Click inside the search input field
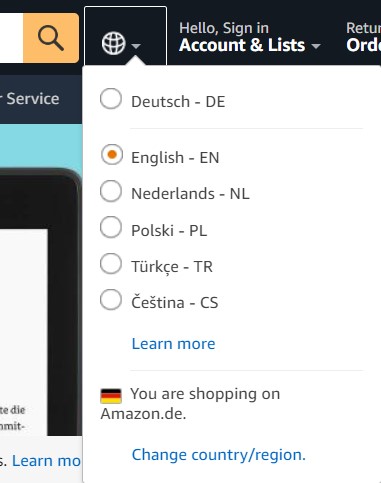 [x=11, y=38]
